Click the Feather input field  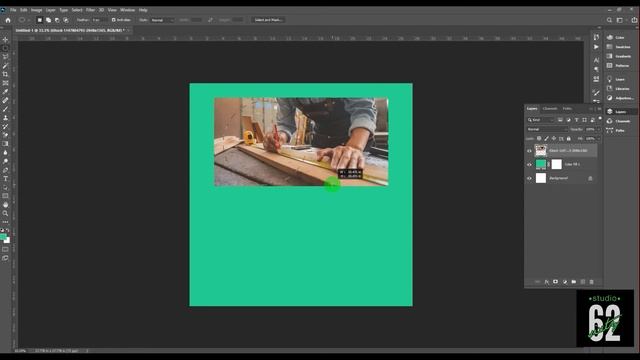99,20
